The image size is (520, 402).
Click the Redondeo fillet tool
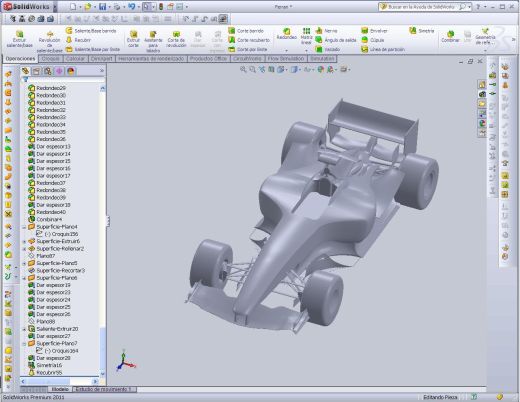pos(286,34)
